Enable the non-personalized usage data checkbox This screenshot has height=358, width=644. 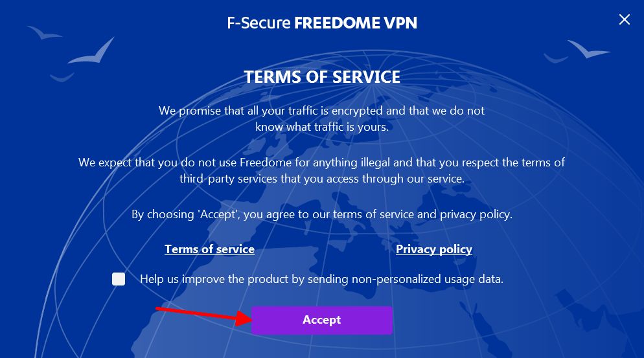point(119,279)
